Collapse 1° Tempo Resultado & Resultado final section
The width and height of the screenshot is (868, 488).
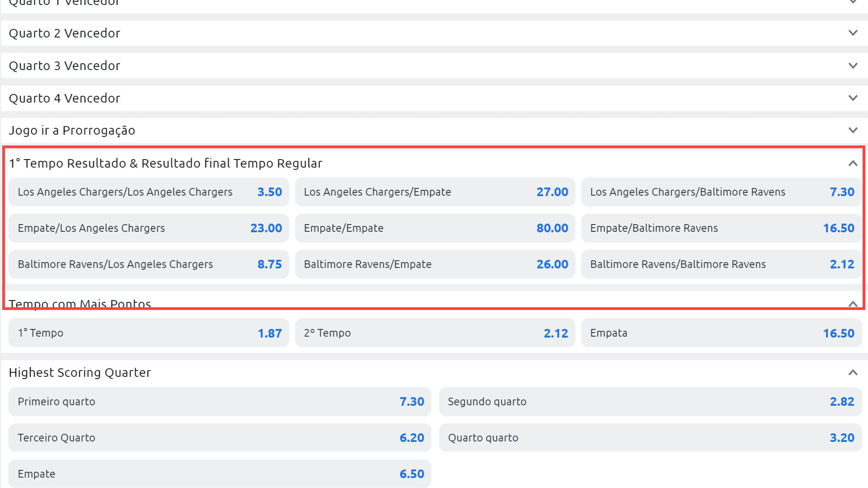click(x=853, y=163)
